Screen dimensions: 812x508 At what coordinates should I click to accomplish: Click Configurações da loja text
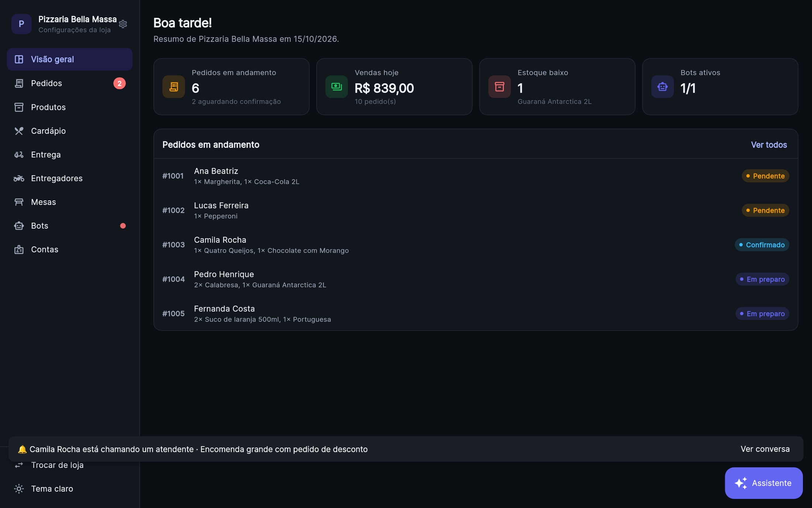(x=75, y=30)
